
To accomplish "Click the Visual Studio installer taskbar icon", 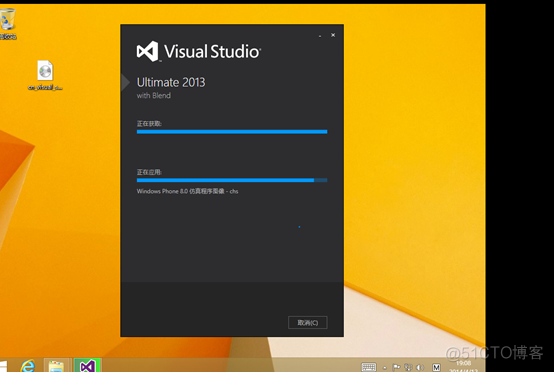I will [87, 366].
